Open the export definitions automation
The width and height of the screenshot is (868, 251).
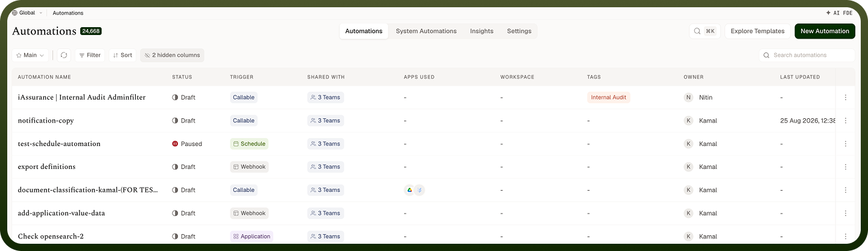click(x=46, y=167)
